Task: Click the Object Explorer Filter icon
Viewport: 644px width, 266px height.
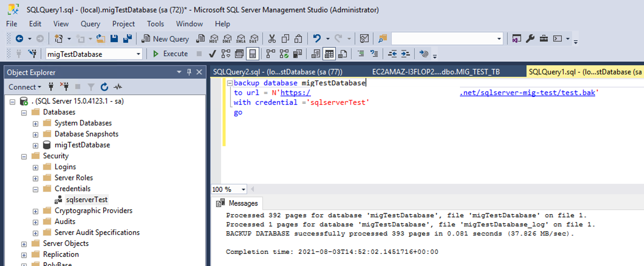Action: (91, 87)
